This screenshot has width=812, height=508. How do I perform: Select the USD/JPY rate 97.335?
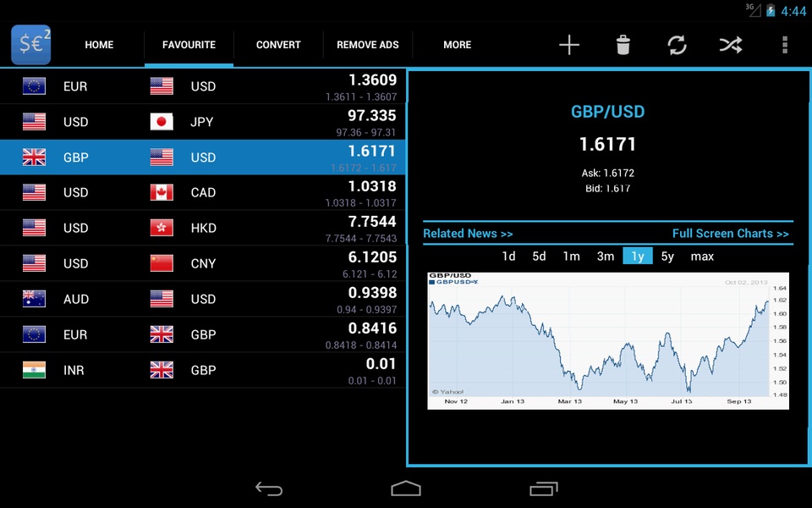coord(372,116)
